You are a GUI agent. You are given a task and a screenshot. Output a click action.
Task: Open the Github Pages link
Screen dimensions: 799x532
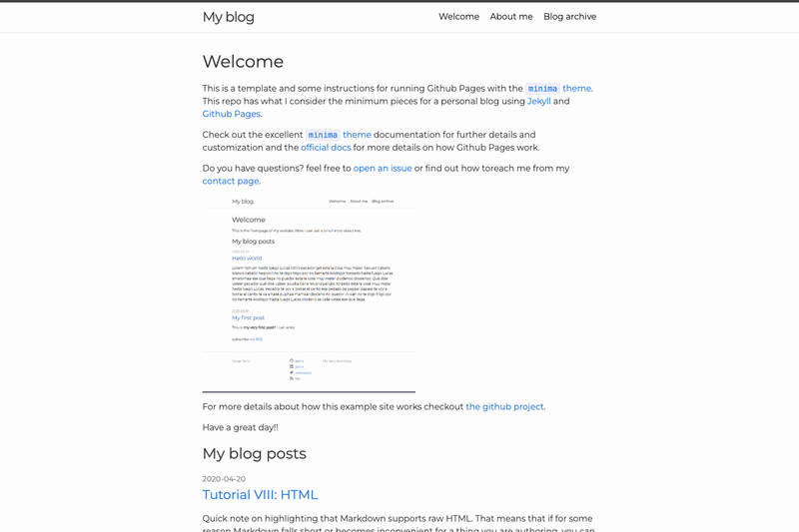232,114
